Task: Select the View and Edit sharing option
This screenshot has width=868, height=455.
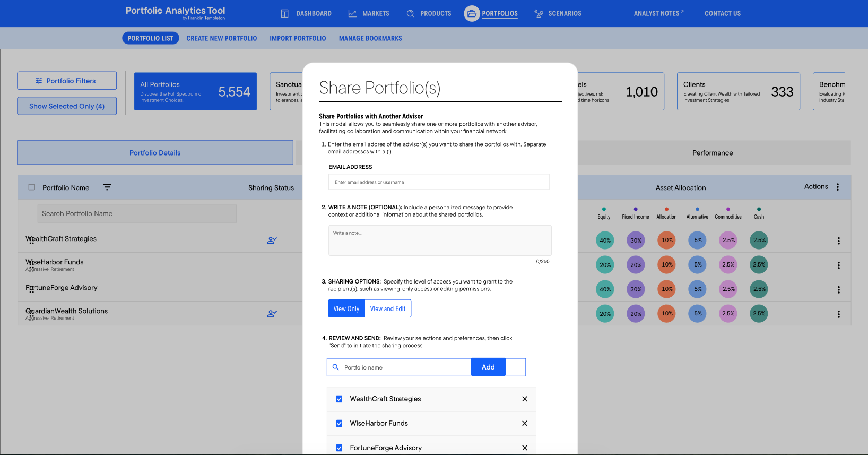Action: tap(388, 308)
